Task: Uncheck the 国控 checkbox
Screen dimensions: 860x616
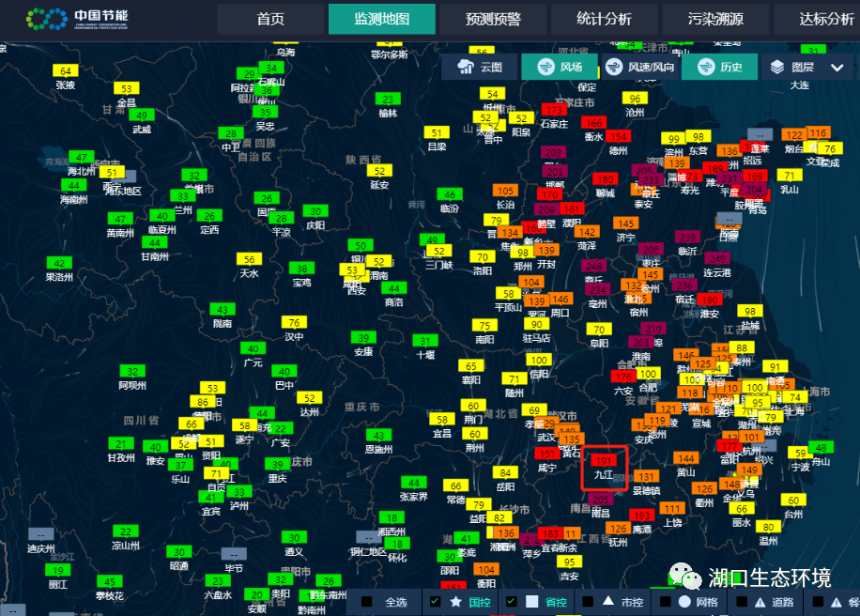Action: coord(435,601)
